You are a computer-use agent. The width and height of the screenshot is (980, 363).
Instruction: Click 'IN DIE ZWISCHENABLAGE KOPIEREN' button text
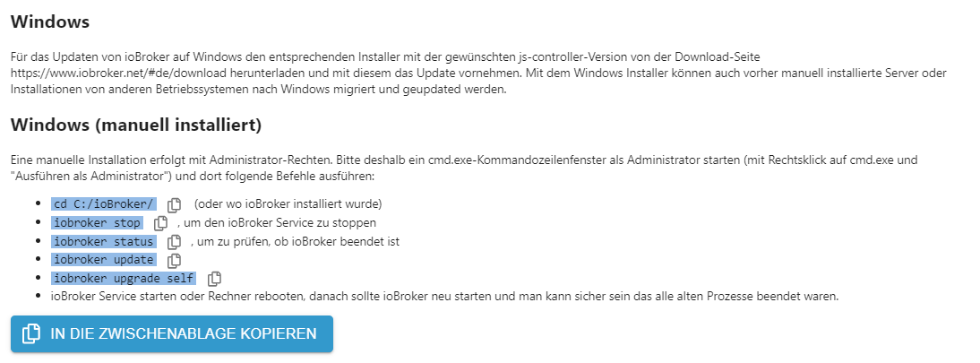(184, 333)
